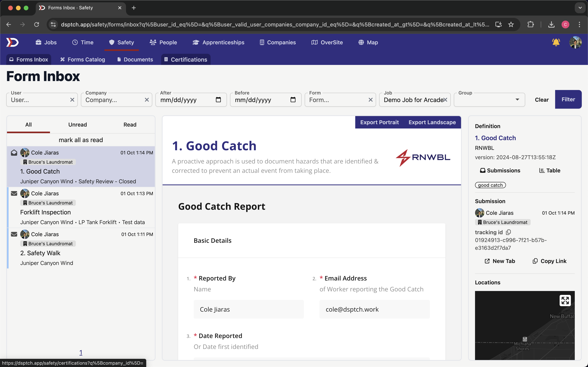The image size is (588, 367).
Task: Click the Forklift Inspection inbox item
Action: (81, 207)
